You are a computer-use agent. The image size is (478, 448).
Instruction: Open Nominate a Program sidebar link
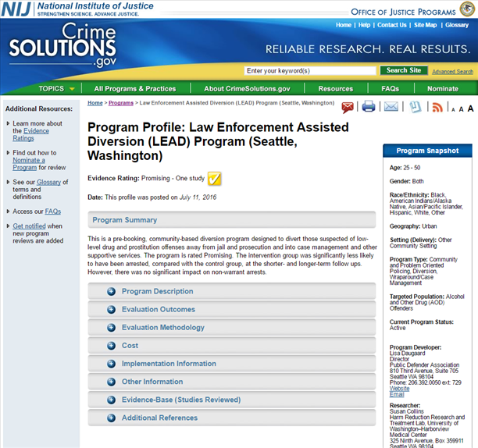pos(29,164)
